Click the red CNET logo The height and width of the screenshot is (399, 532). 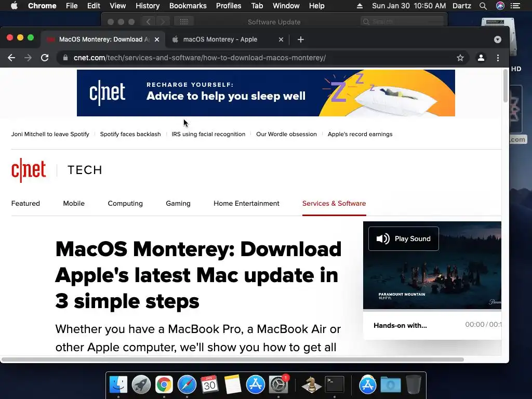[x=29, y=170]
